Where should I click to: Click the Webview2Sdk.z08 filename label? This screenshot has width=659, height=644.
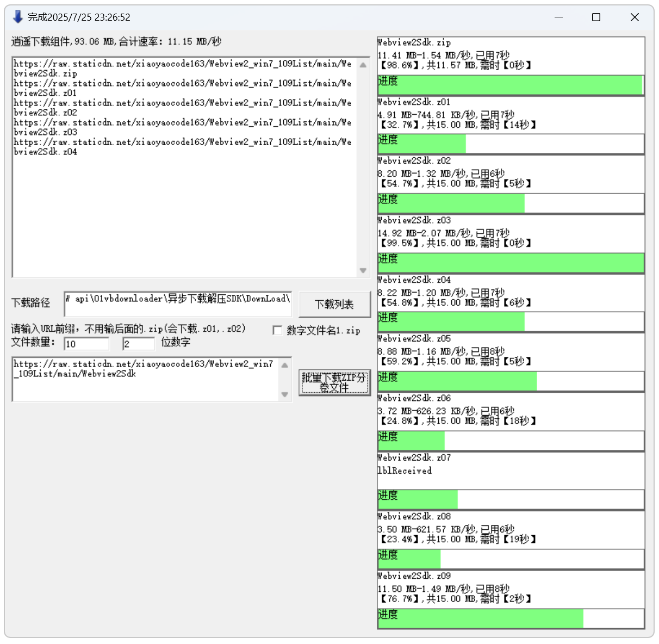click(x=414, y=516)
